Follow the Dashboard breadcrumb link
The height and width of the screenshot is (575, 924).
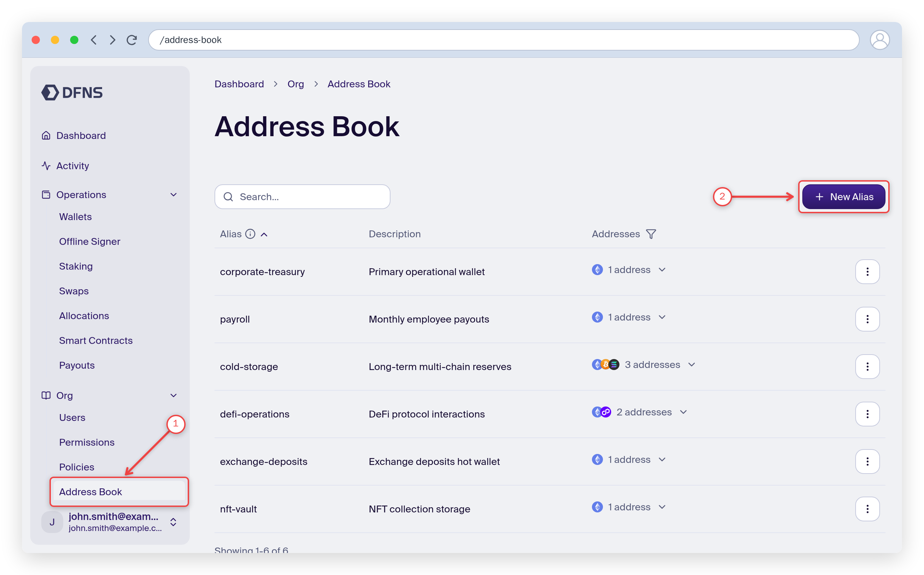[239, 84]
